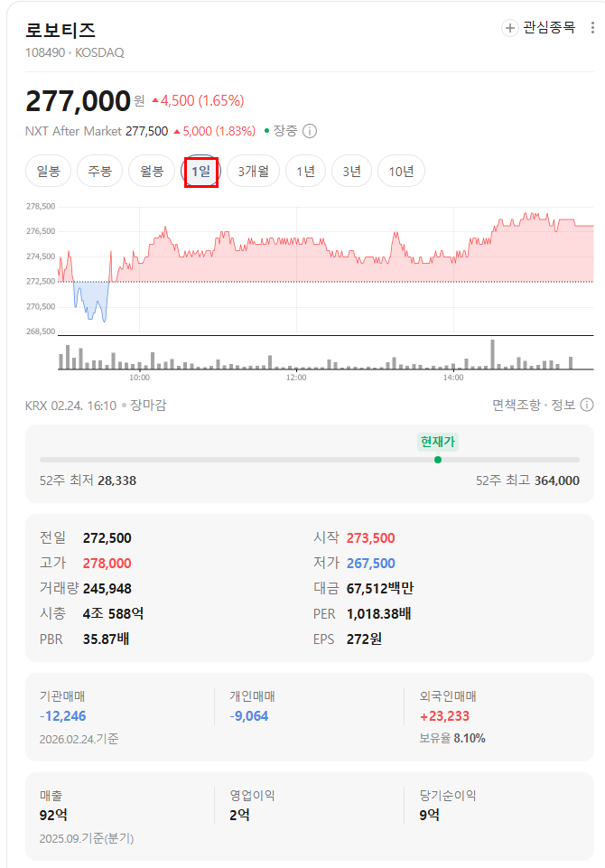Open the 면책조항 link

517,406
